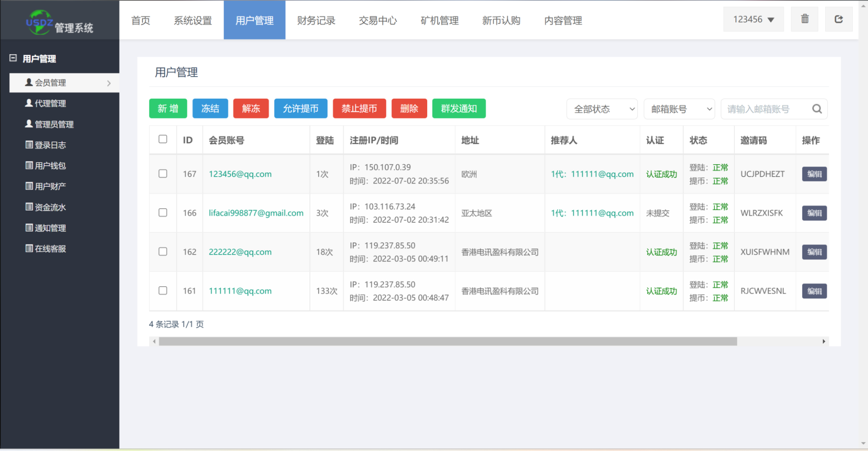
Task: Open 登录日志 in the sidebar
Action: tap(49, 145)
